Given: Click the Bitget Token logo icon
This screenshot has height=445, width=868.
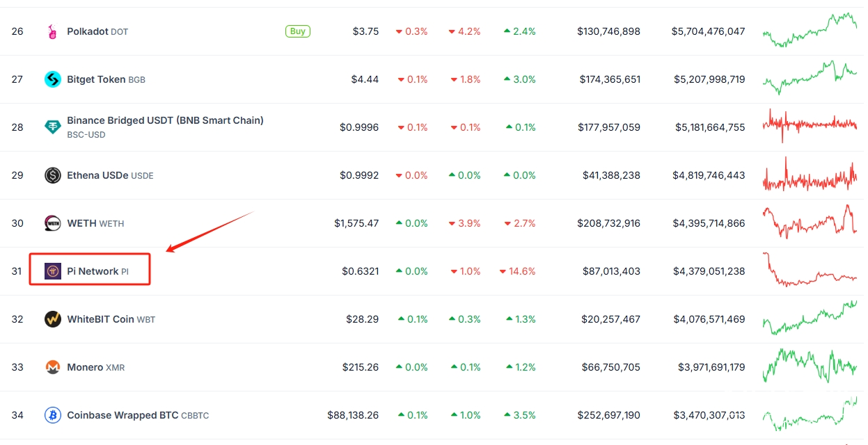Looking at the screenshot, I should point(53,79).
